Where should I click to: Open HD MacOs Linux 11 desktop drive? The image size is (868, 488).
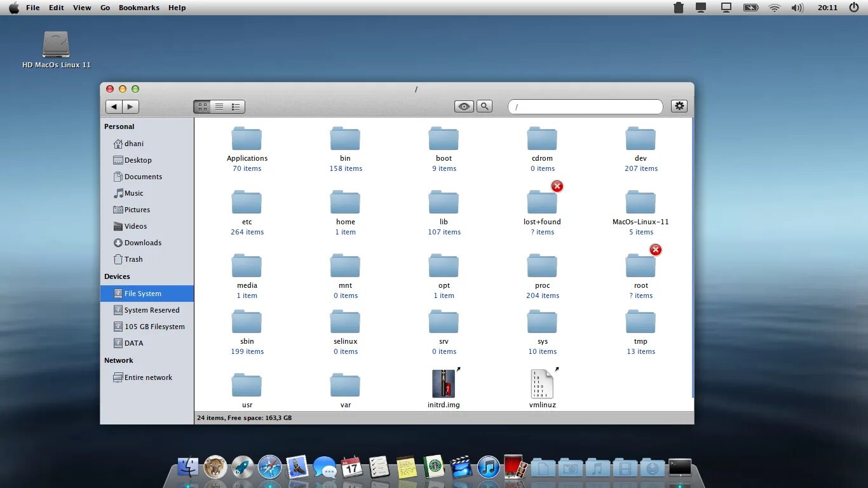coord(56,50)
